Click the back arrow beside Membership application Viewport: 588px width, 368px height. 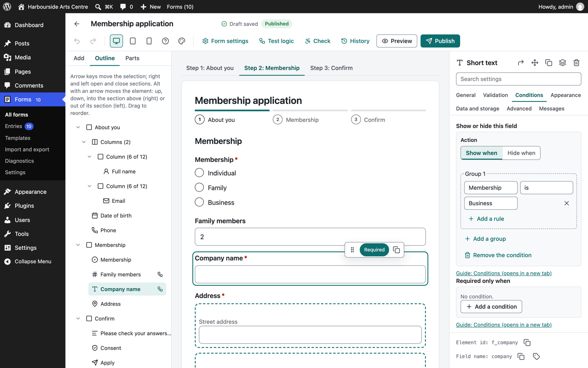(77, 24)
